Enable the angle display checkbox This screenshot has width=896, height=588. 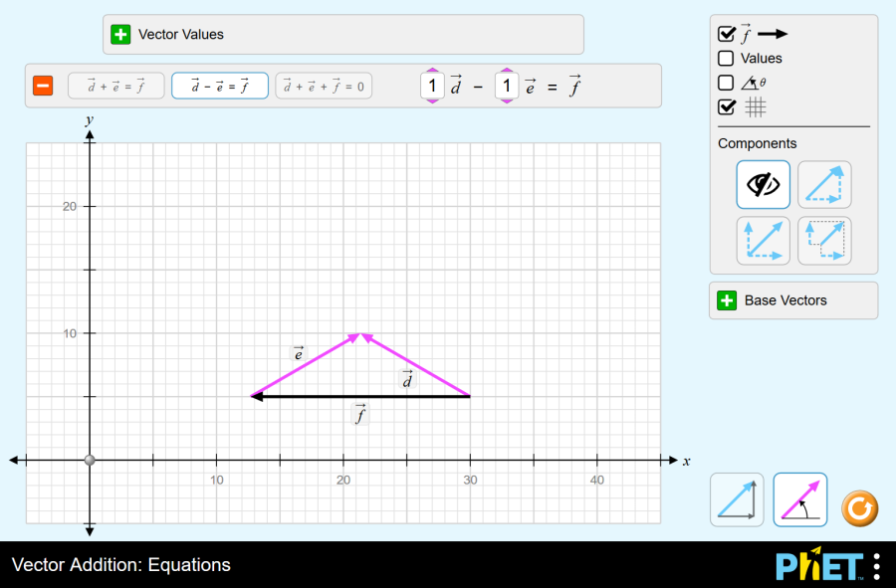click(727, 83)
